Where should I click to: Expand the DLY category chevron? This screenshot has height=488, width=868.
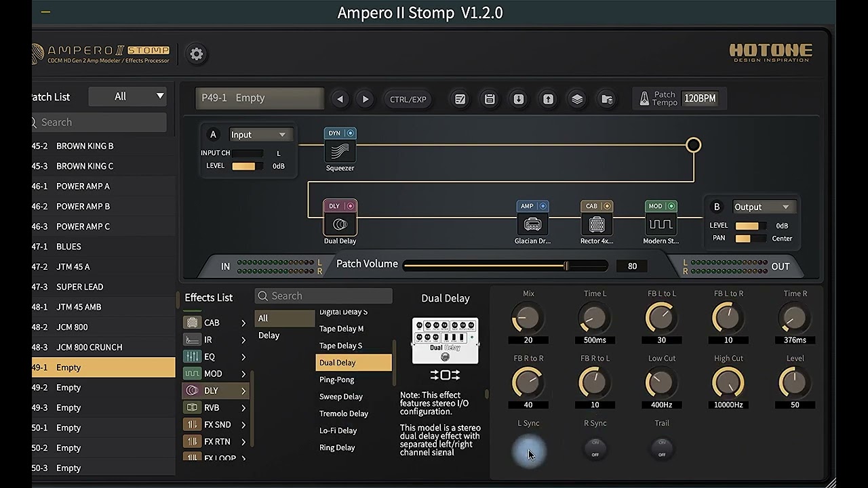click(243, 390)
